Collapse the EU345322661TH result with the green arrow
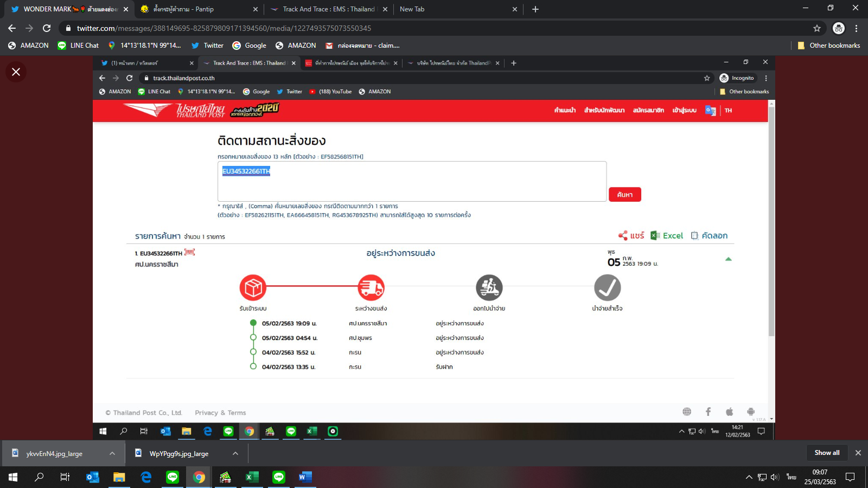The height and width of the screenshot is (488, 868). coord(729,259)
